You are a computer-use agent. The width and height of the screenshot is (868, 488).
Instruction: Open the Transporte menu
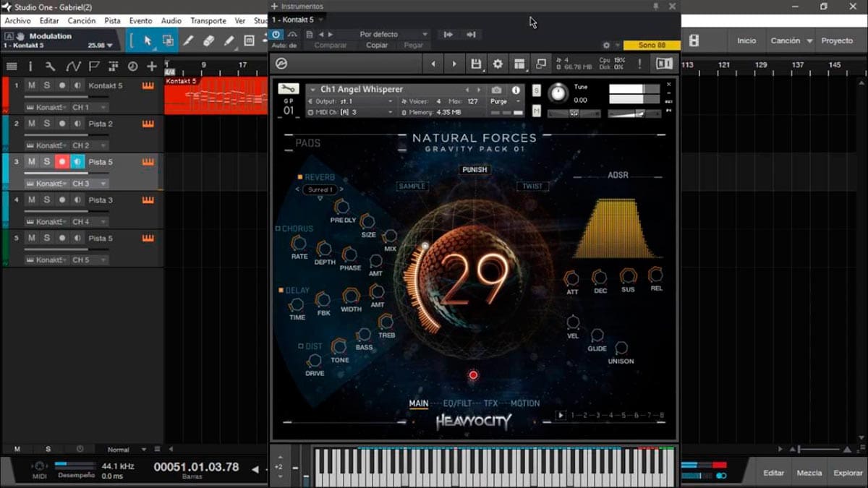[208, 21]
